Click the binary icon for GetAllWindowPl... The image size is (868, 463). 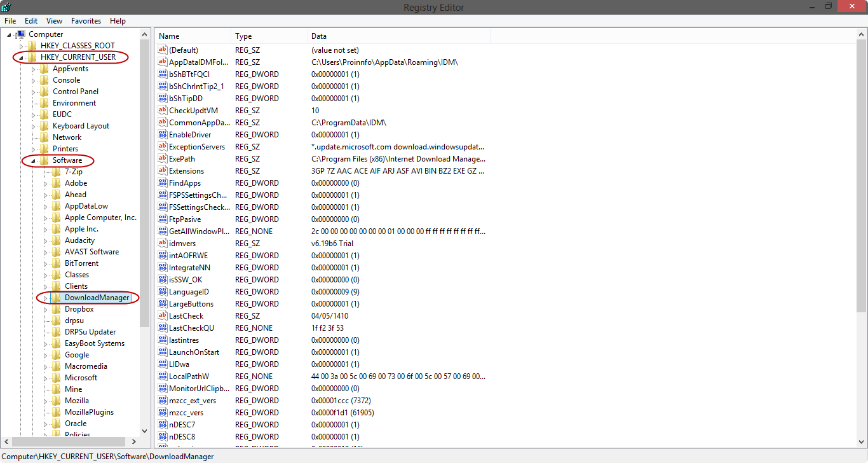(163, 231)
